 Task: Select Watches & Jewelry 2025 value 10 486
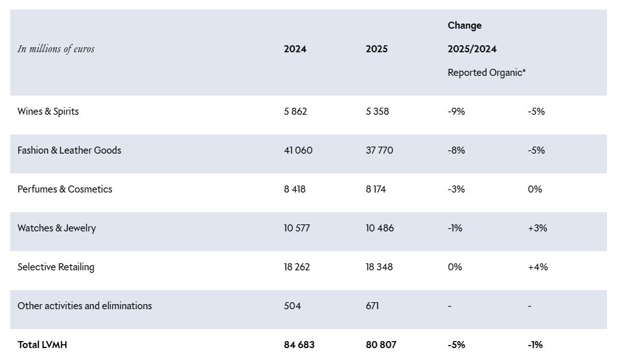[379, 228]
